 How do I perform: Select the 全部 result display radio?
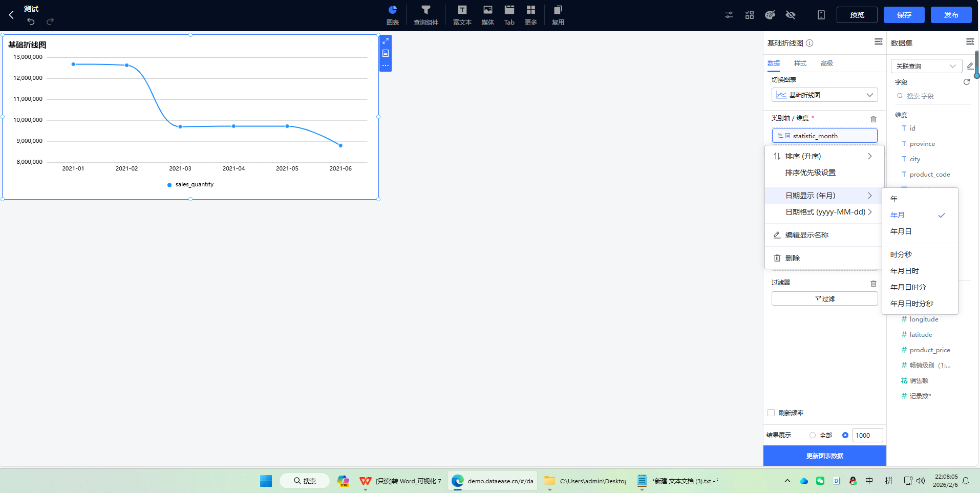tap(813, 435)
